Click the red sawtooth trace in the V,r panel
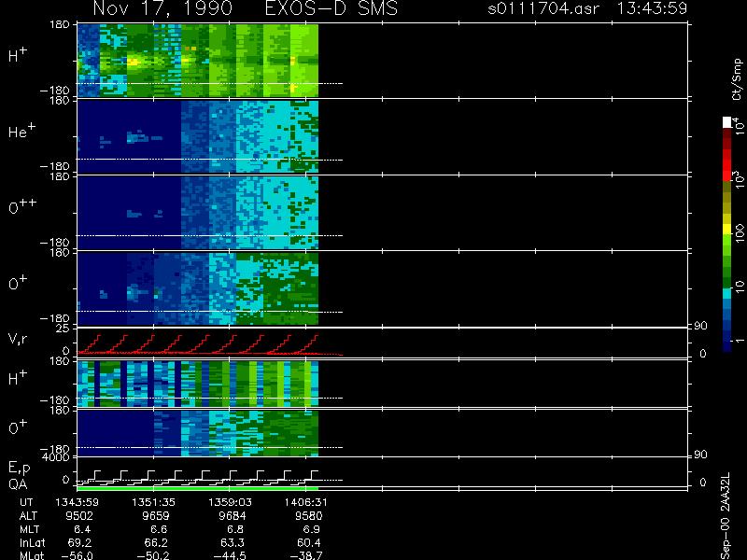This screenshot has height=560, width=747. point(198,343)
